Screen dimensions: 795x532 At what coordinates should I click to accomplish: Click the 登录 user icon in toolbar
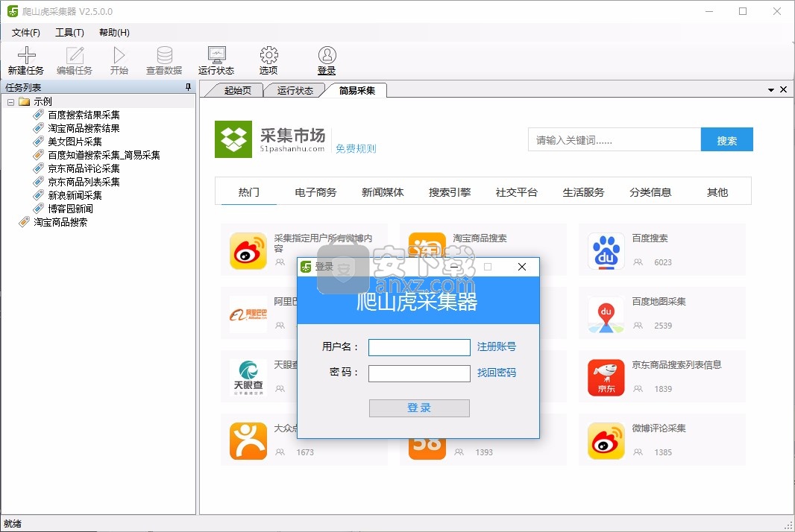(x=327, y=54)
